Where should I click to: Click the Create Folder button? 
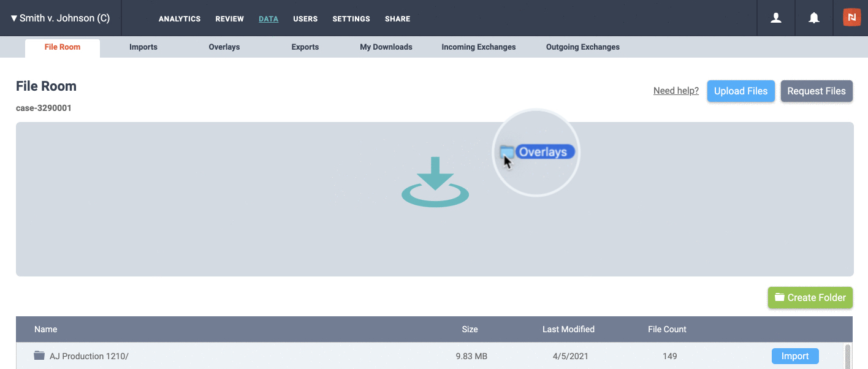(x=810, y=297)
